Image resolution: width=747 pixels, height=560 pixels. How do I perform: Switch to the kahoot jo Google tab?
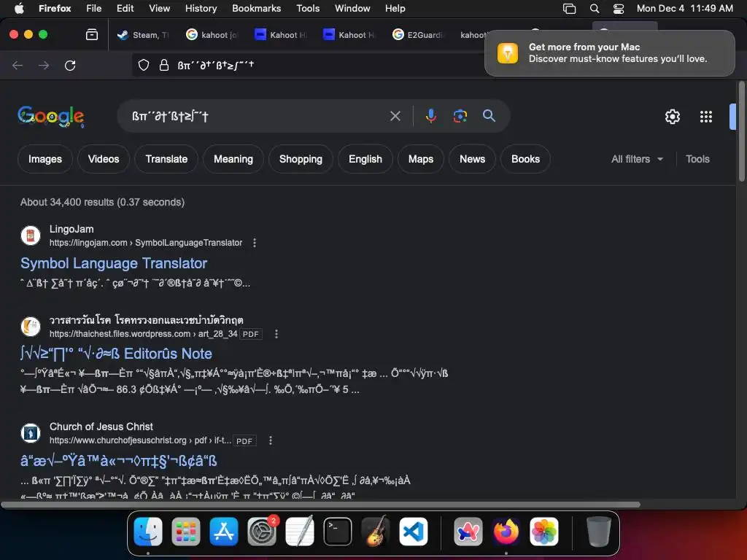(212, 35)
